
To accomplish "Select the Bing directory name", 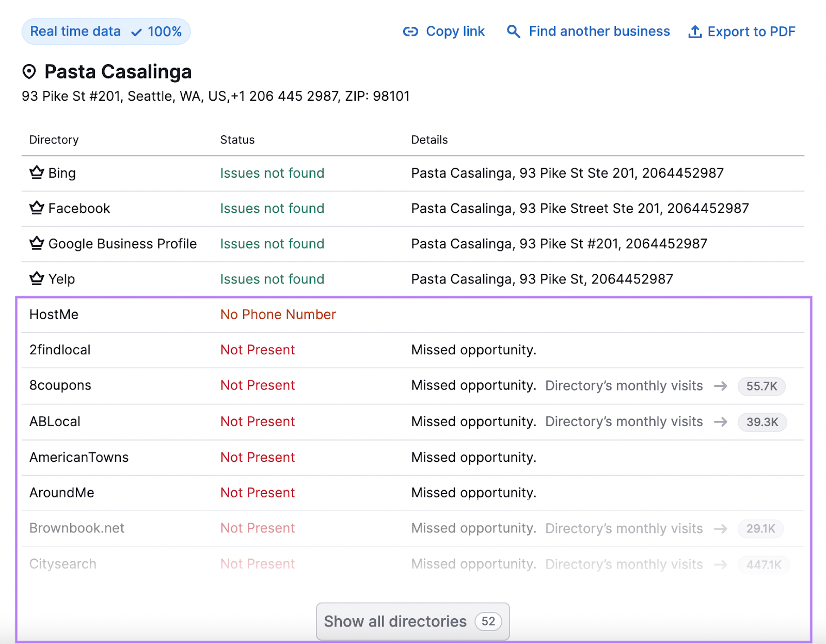I will point(62,173).
